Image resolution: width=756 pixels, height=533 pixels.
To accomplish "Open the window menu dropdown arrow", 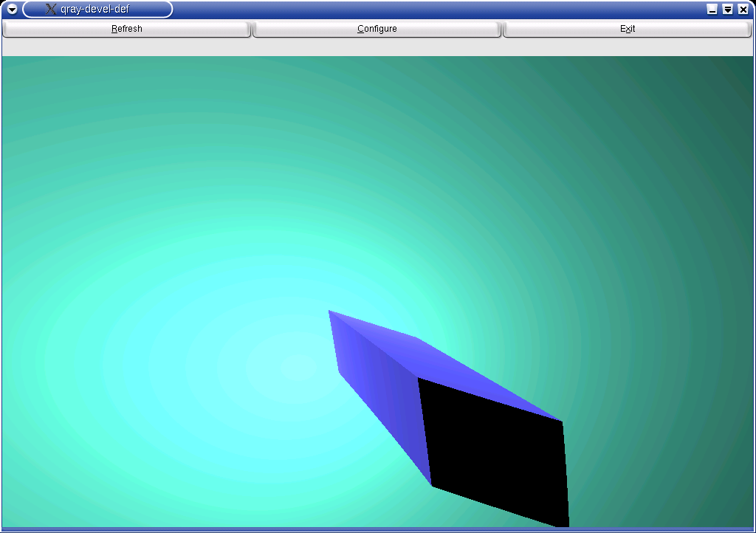I will (12, 10).
